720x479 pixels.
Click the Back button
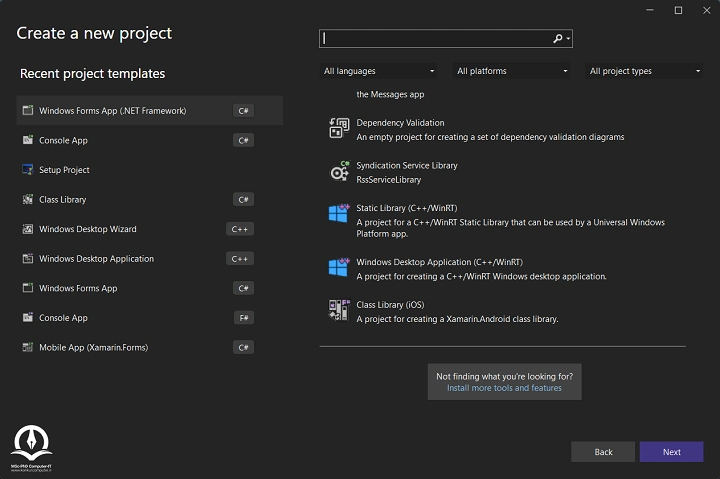pos(603,452)
